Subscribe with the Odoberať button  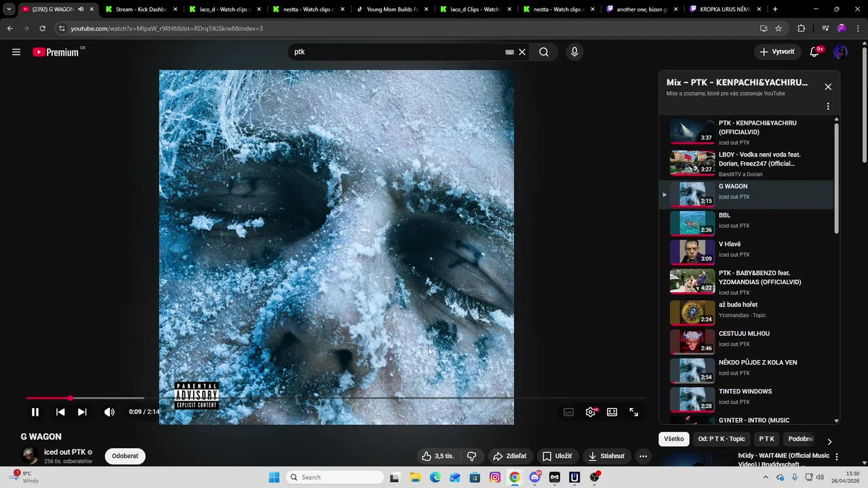pyautogui.click(x=125, y=456)
